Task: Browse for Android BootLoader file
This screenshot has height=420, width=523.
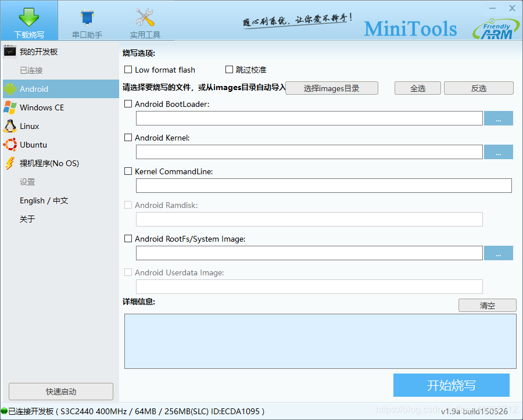Action: 499,119
